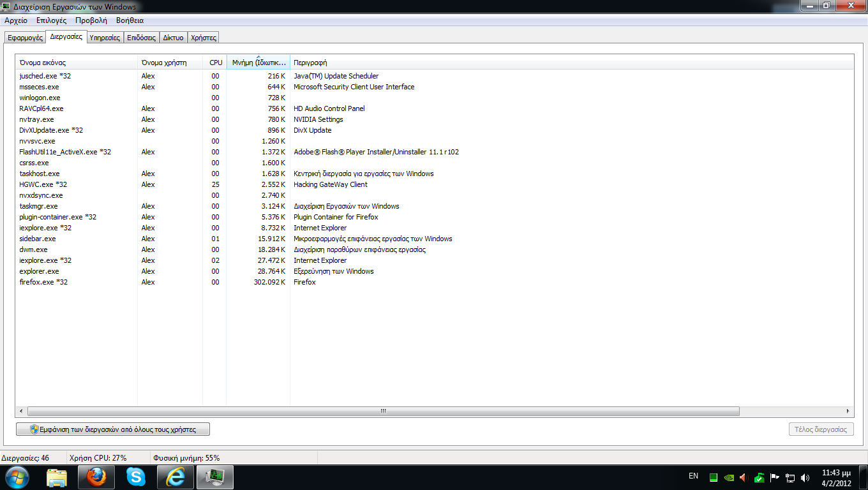
Task: Click the 302.092 K memory value
Action: tap(269, 282)
